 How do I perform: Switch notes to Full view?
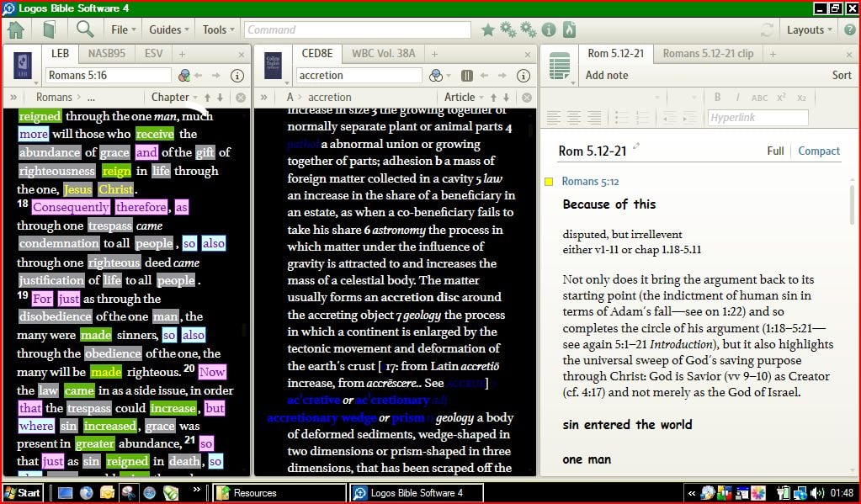(775, 151)
